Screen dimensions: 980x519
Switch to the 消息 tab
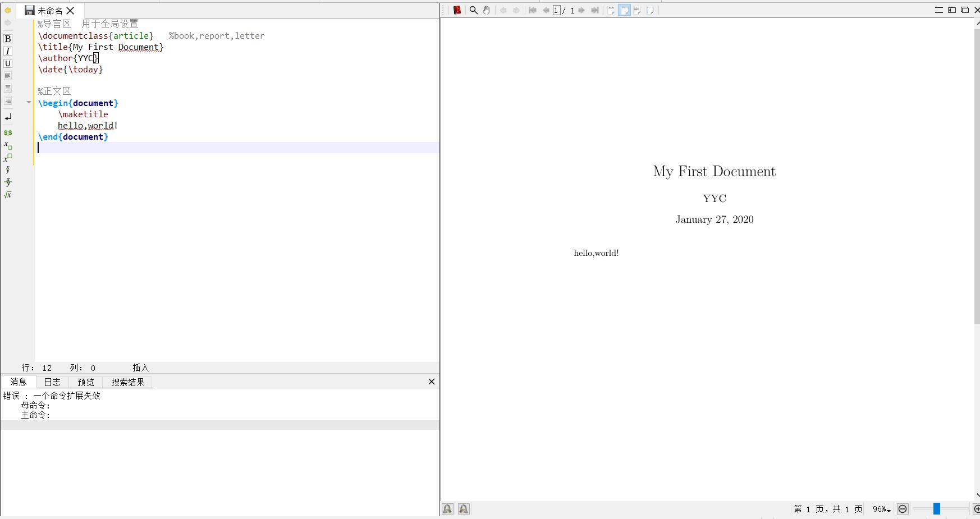19,382
